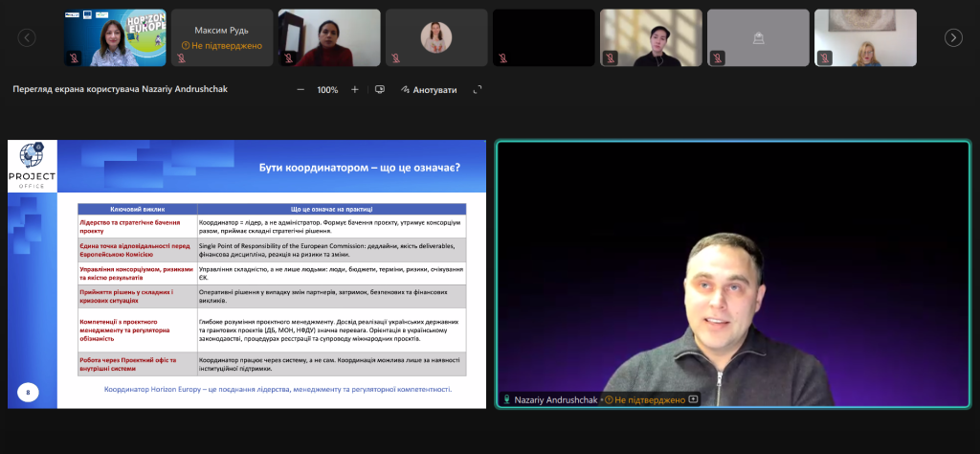
Task: Click the 100% zoom level indicator
Action: tap(327, 89)
